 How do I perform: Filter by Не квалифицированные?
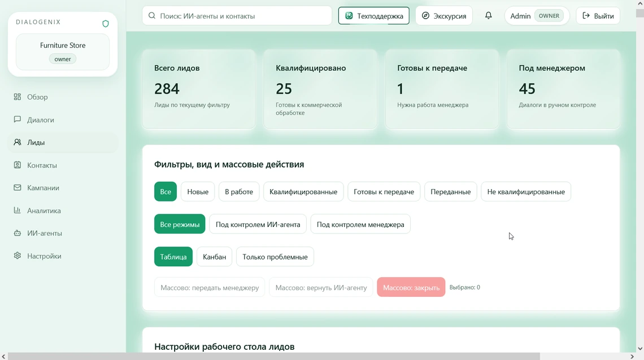(x=526, y=191)
